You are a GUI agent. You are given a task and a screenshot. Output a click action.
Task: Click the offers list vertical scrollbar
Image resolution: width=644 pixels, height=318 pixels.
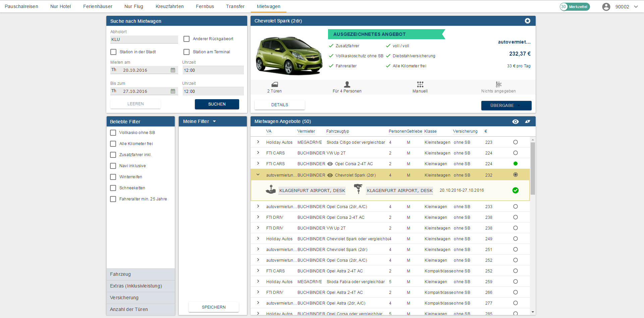pyautogui.click(x=533, y=168)
